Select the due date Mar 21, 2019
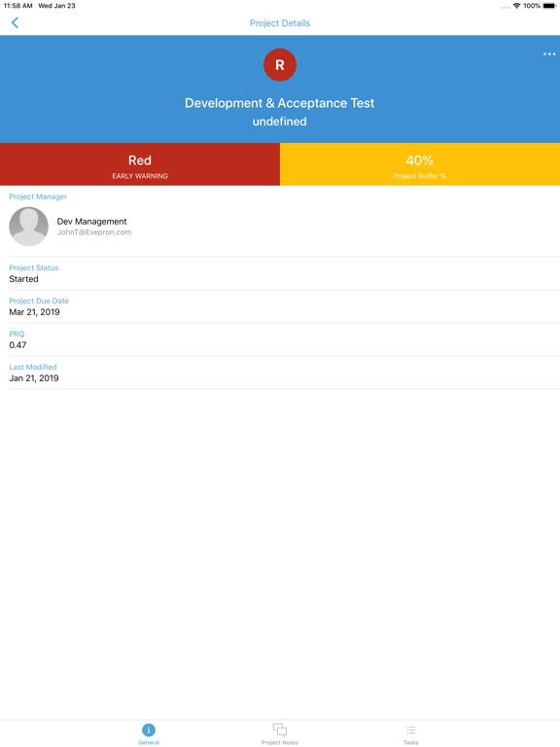This screenshot has width=560, height=747. click(34, 312)
